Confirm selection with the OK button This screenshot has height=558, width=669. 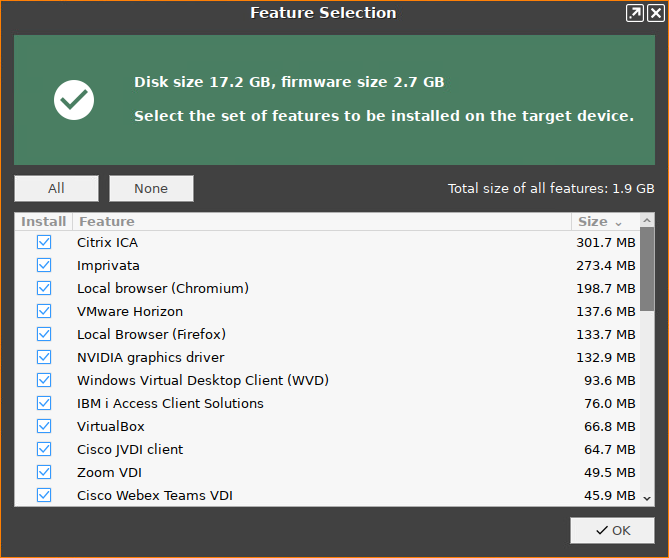coord(612,530)
